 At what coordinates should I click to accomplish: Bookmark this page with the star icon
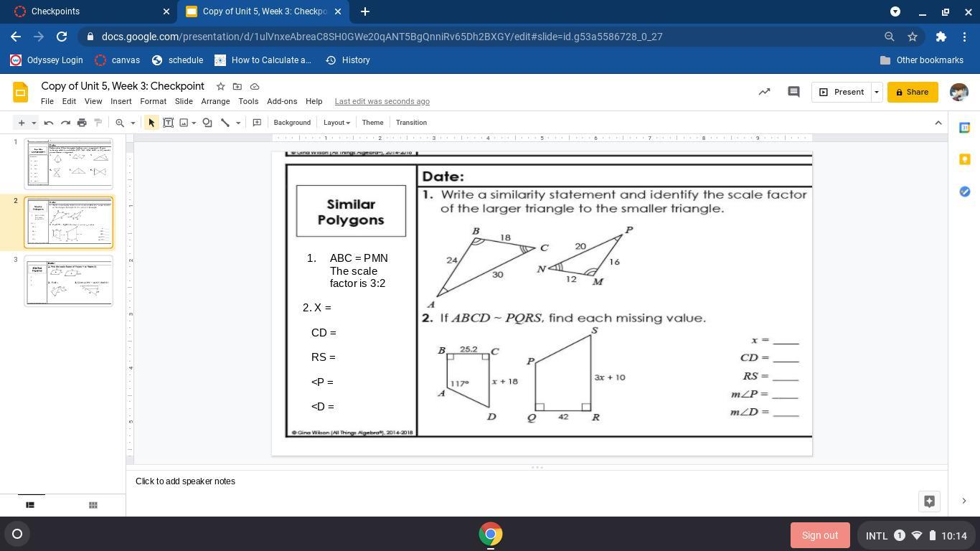pyautogui.click(x=913, y=37)
